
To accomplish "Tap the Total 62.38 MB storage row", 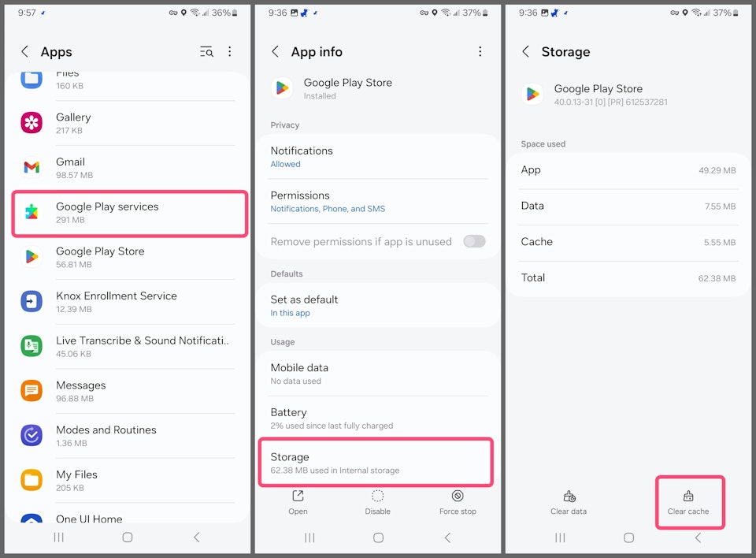I will pos(628,278).
